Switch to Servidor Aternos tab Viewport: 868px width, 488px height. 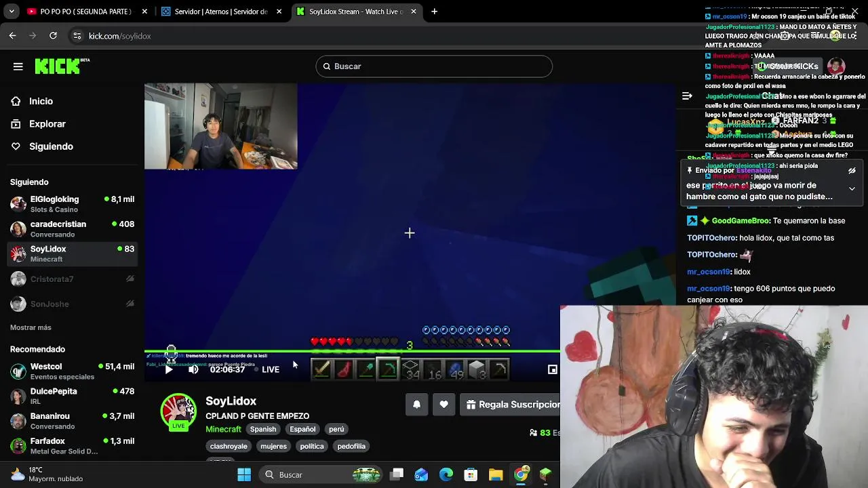[222, 12]
